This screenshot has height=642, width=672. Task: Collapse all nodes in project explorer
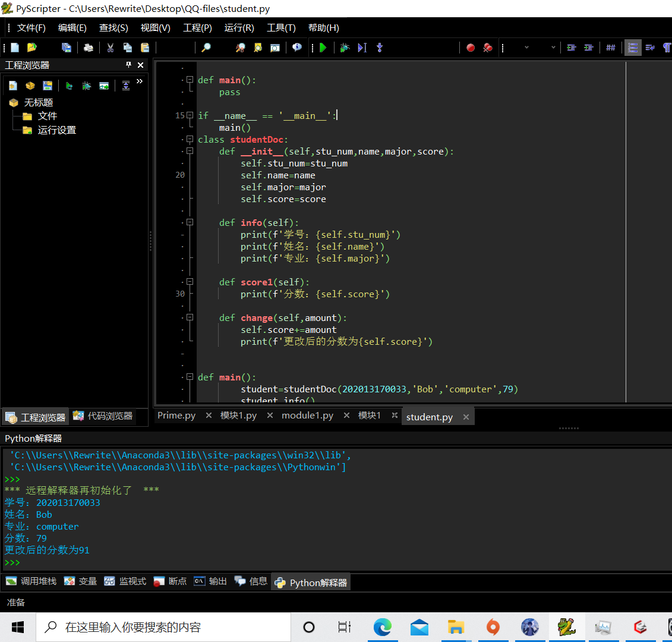pos(125,86)
